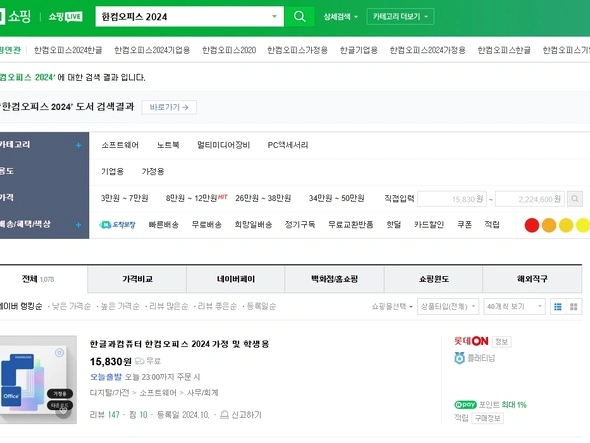Toggle the 희망일배송 filter

[253, 225]
